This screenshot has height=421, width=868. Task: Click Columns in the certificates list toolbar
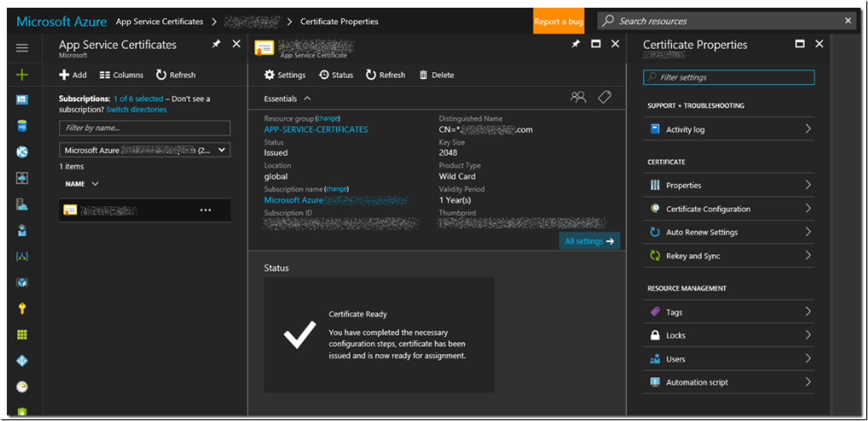pos(121,75)
